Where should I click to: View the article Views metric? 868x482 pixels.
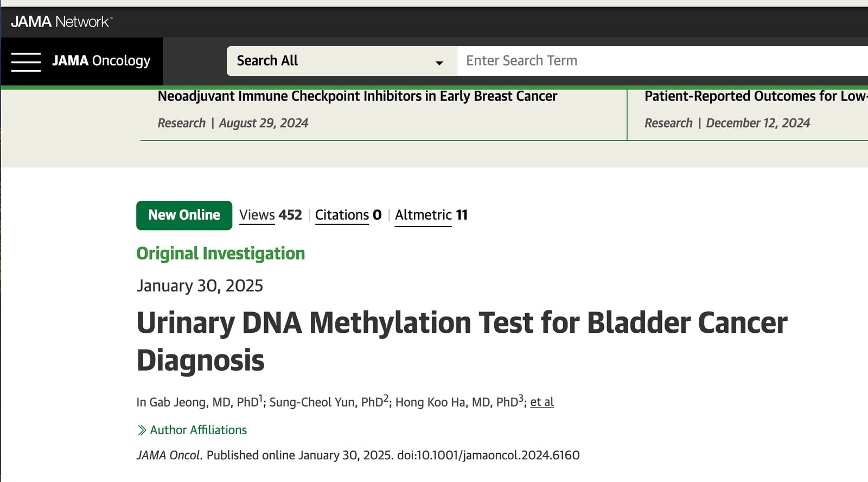pos(270,215)
